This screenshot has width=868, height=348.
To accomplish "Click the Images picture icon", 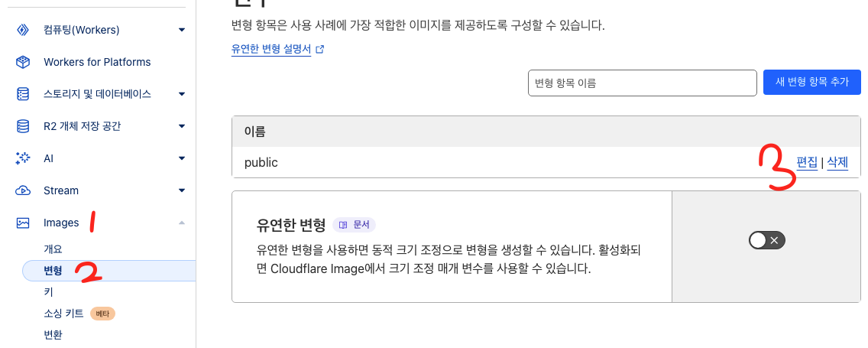I will pos(23,223).
